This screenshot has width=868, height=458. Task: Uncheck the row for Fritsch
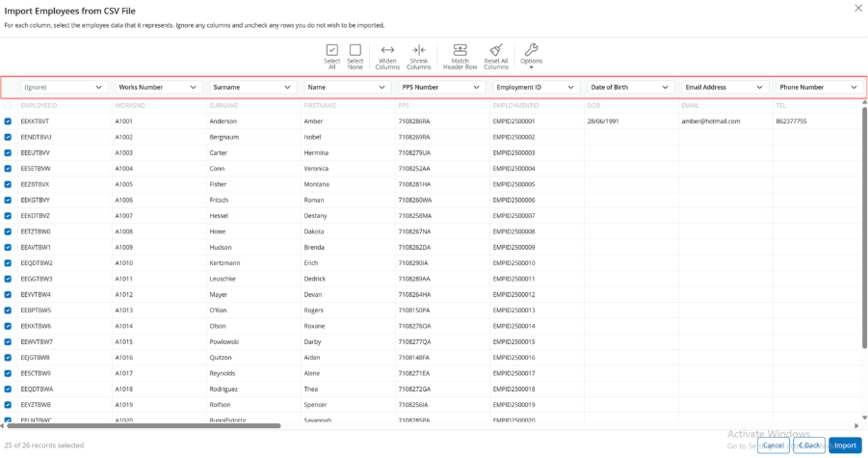point(8,200)
